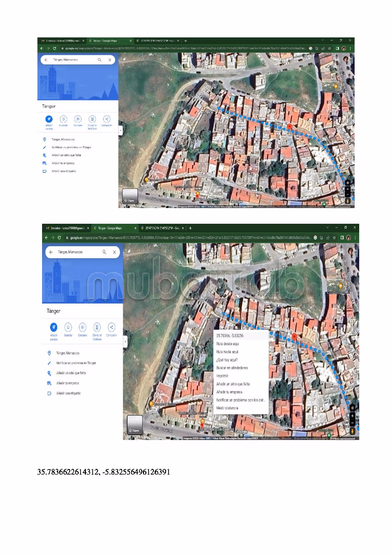Copy coordinates 35.78366, -5.83256 from context menu
392x554 pixels.
(x=230, y=336)
